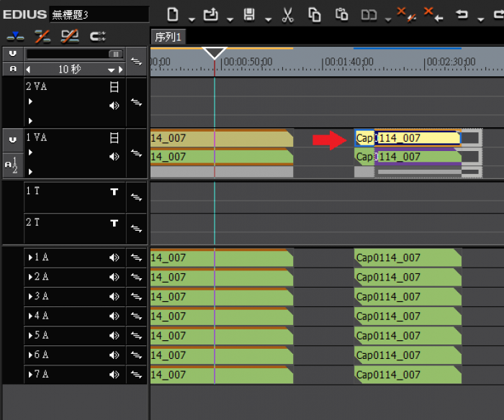Mute the 3 A audio track
The image size is (504, 420).
point(114,296)
